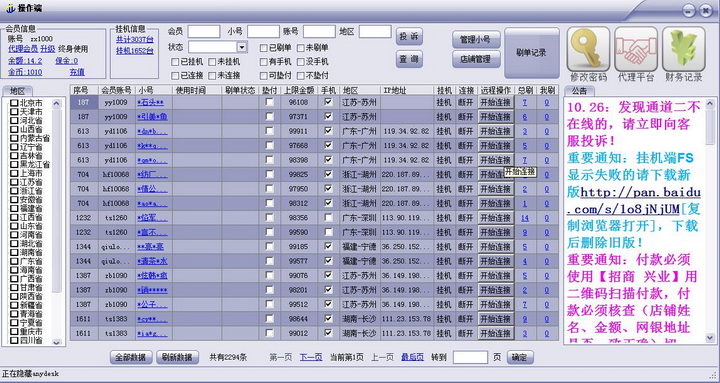Toggle 已挂机 checkbox
The image size is (720, 383).
coord(175,62)
